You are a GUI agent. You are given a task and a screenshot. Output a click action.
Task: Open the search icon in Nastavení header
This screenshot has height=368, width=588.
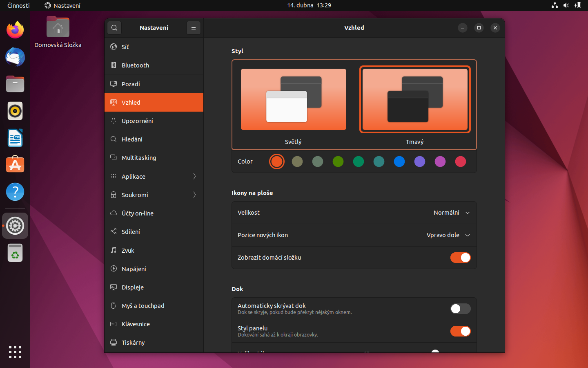[x=114, y=27]
